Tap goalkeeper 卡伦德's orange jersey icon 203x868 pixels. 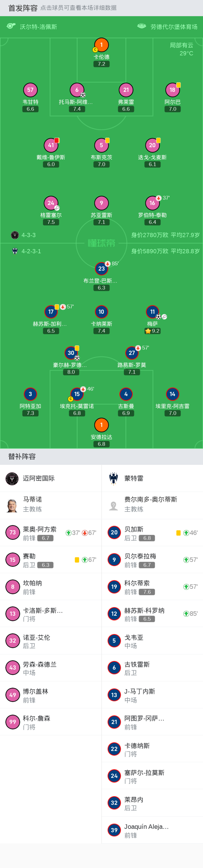click(101, 45)
